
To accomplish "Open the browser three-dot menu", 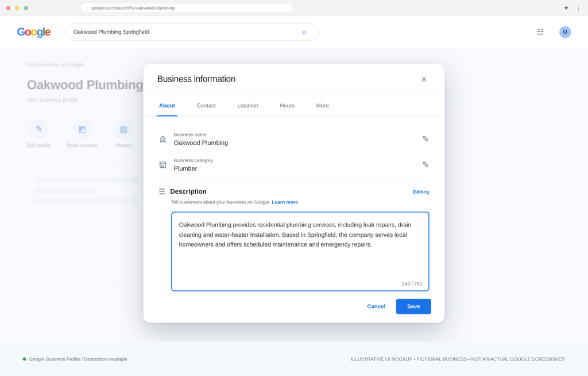I will click(x=579, y=8).
